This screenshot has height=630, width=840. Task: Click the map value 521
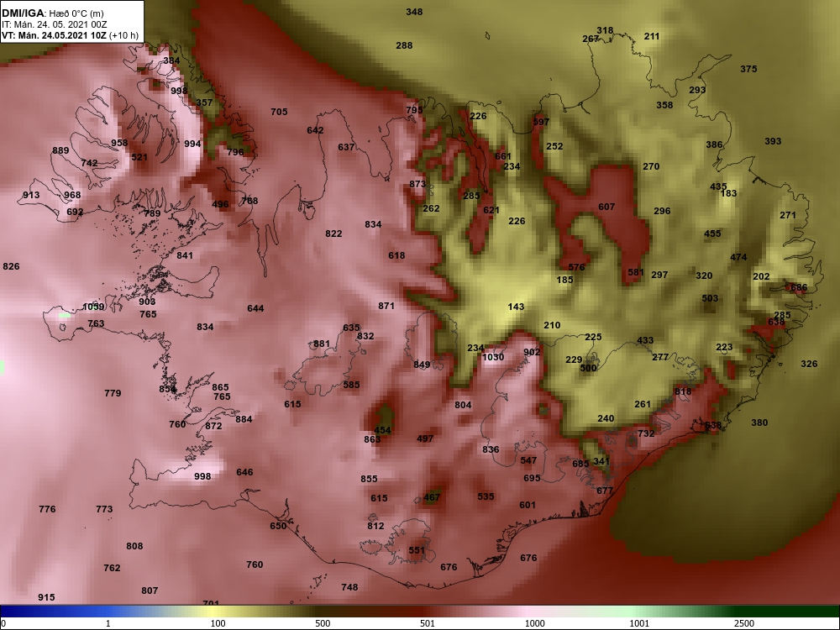click(x=139, y=158)
